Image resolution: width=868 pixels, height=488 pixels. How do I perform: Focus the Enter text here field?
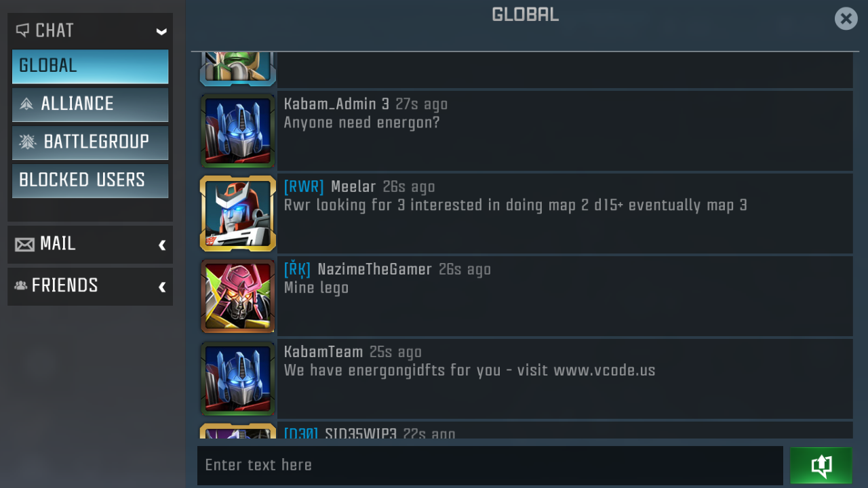click(x=490, y=465)
